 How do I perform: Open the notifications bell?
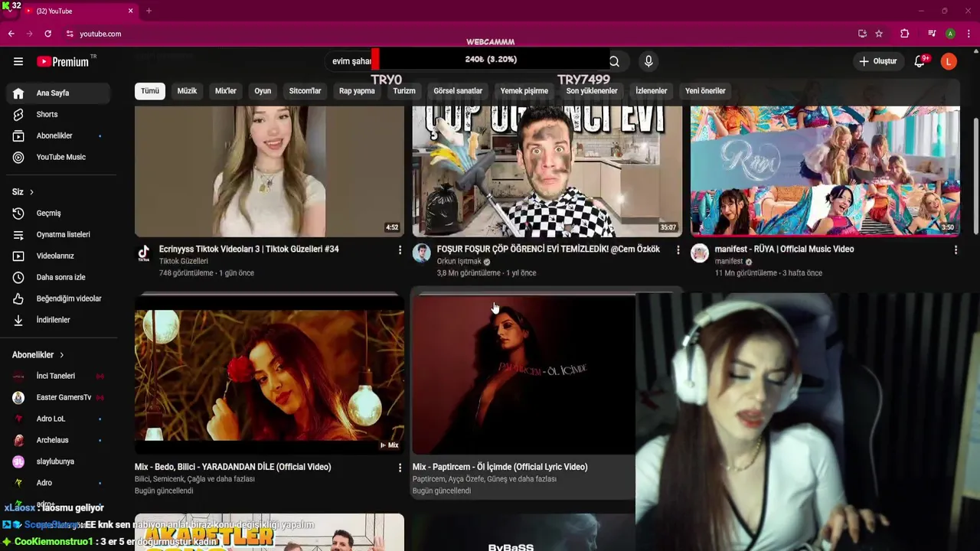(x=920, y=61)
